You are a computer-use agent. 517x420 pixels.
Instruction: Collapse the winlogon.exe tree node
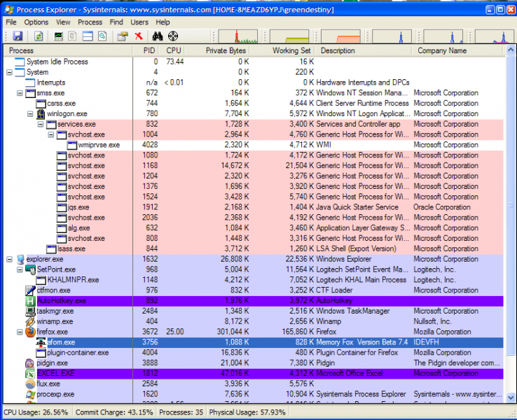tap(30, 113)
